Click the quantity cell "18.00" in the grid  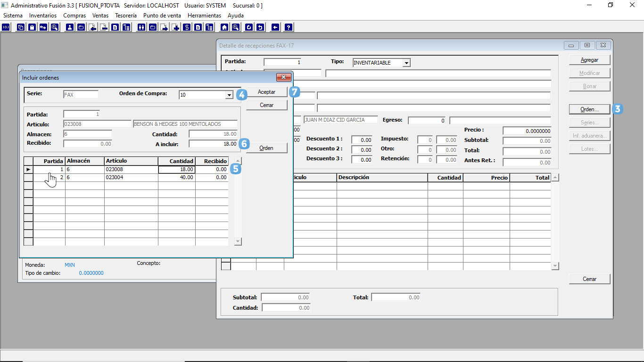(x=177, y=170)
